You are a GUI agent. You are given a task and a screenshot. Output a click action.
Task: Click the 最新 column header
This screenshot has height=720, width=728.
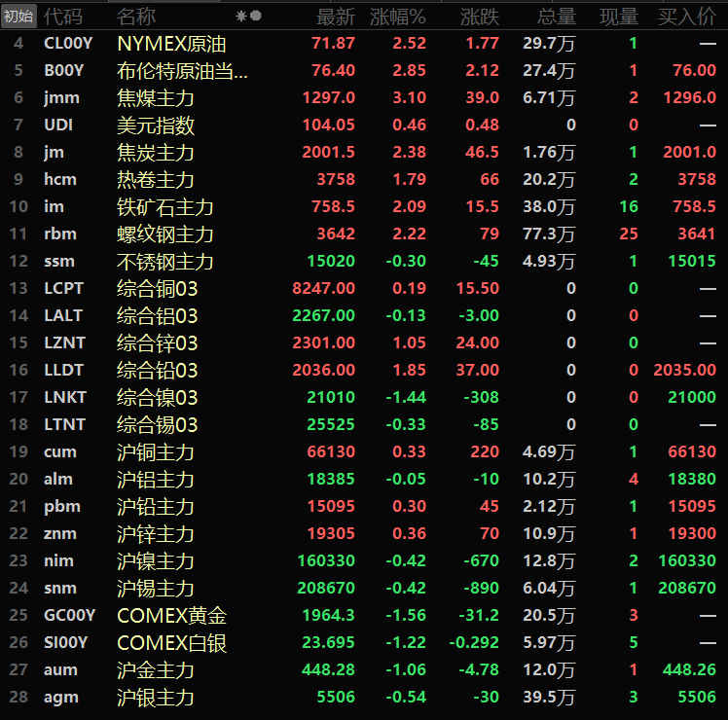(x=336, y=17)
